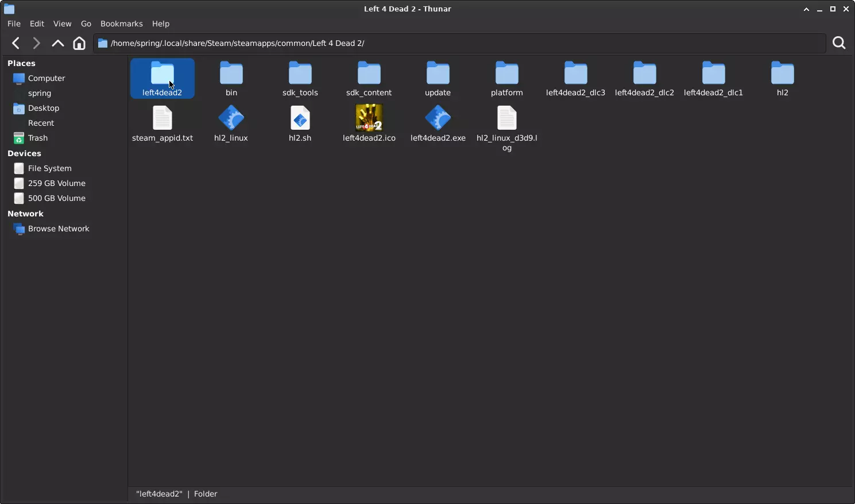Click Browse Network in sidebar
Screen dimensions: 855x504
pyautogui.click(x=59, y=228)
